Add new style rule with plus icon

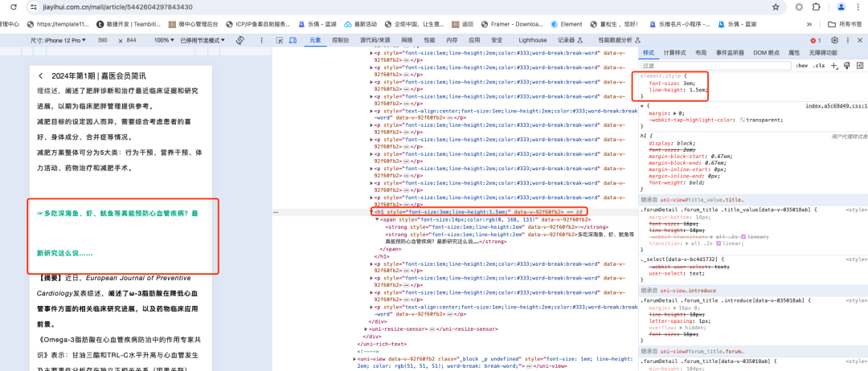(834, 65)
